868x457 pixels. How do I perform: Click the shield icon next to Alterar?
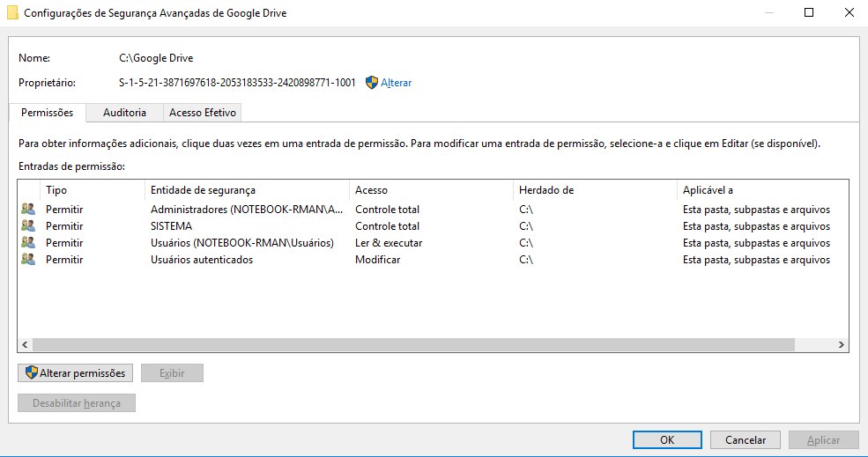pyautogui.click(x=372, y=83)
